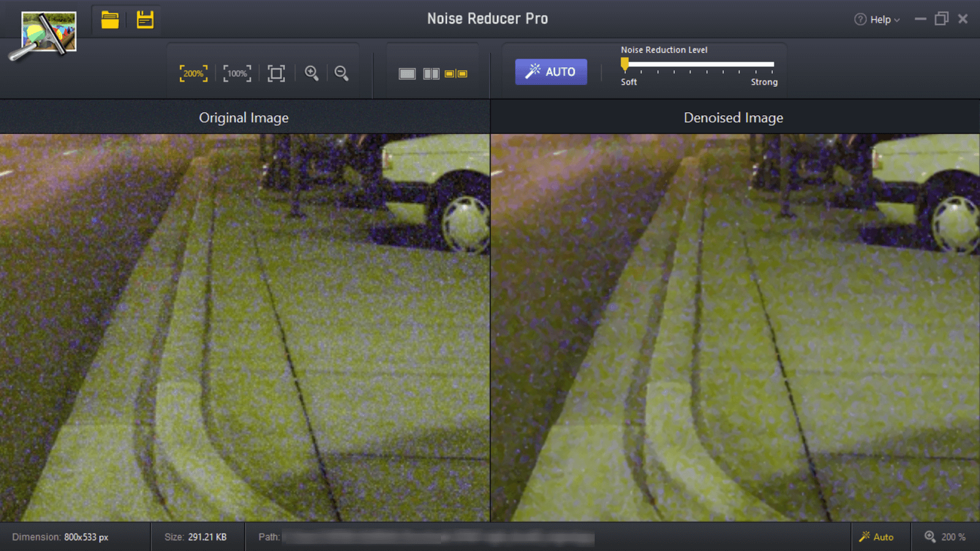Viewport: 980px width, 551px height.
Task: Open an image file with the folder icon
Action: 110,20
